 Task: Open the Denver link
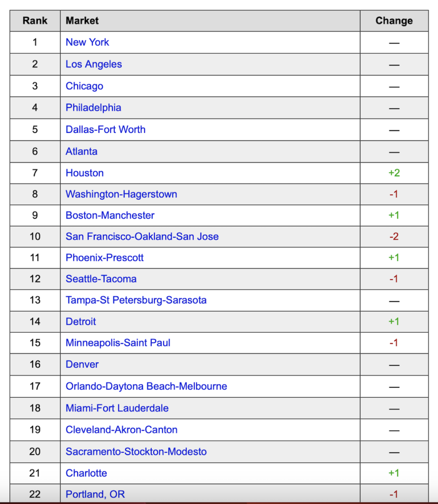(82, 365)
